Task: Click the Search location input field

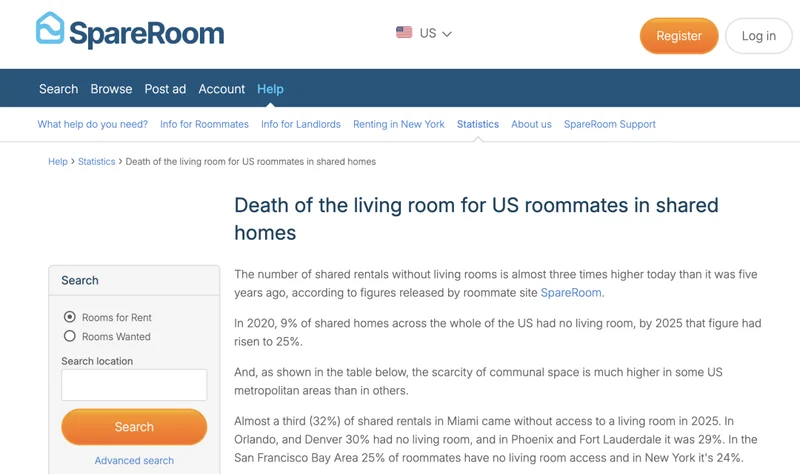Action: pyautogui.click(x=134, y=385)
